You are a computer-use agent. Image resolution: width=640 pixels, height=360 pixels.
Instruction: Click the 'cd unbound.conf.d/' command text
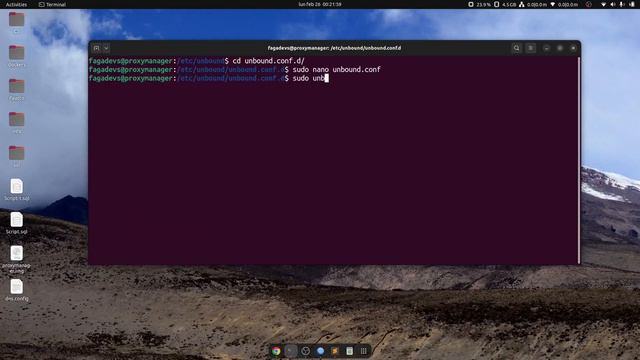[x=269, y=61]
